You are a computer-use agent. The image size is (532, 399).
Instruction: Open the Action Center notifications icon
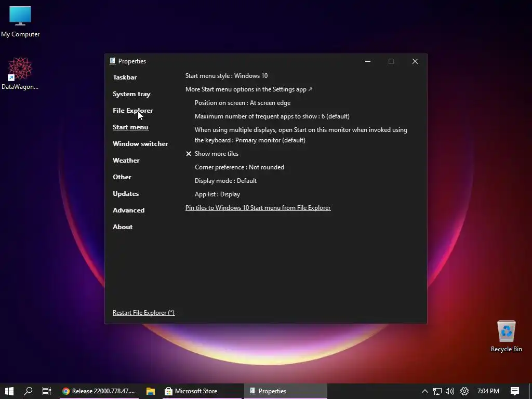515,391
